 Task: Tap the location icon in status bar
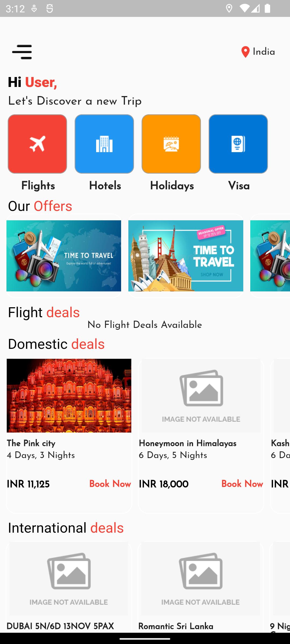click(x=229, y=9)
